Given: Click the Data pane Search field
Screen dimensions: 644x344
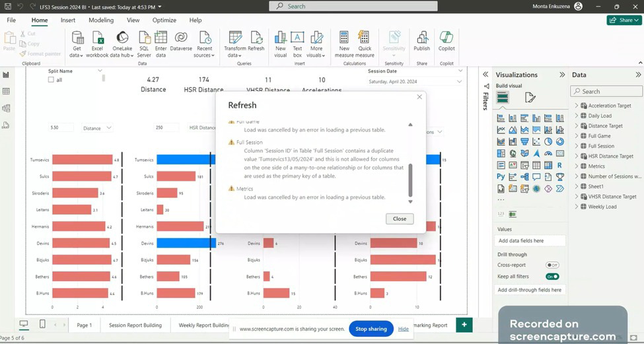Looking at the screenshot, I should [606, 92].
